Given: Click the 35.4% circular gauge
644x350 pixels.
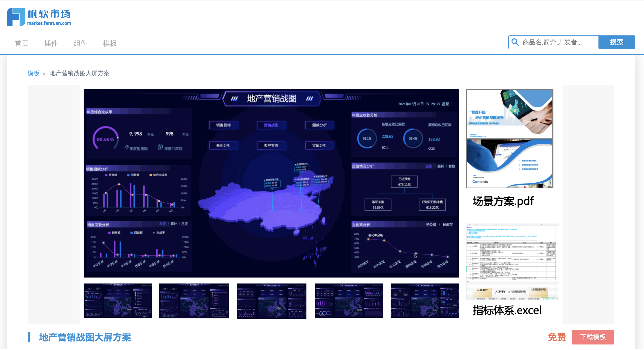Looking at the screenshot, I should click(x=413, y=138).
